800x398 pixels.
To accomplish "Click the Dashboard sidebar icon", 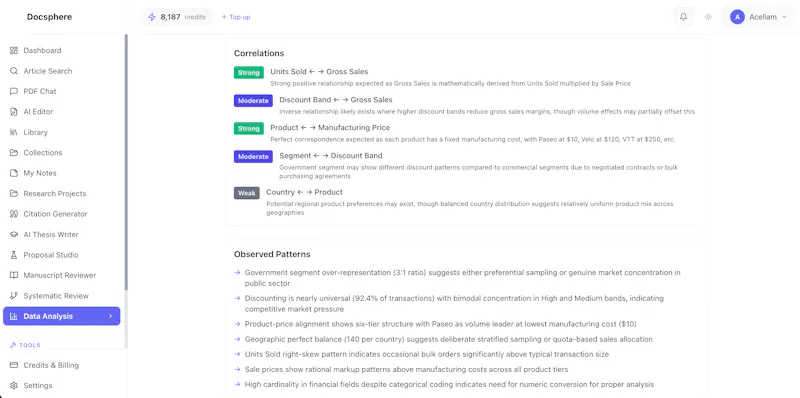I will (14, 51).
